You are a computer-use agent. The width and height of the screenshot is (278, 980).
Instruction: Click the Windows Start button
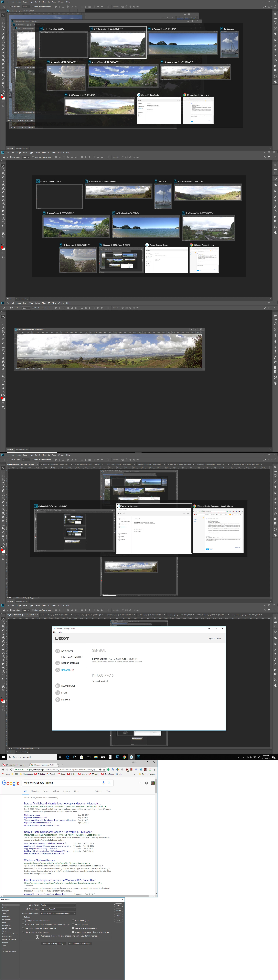3,757
